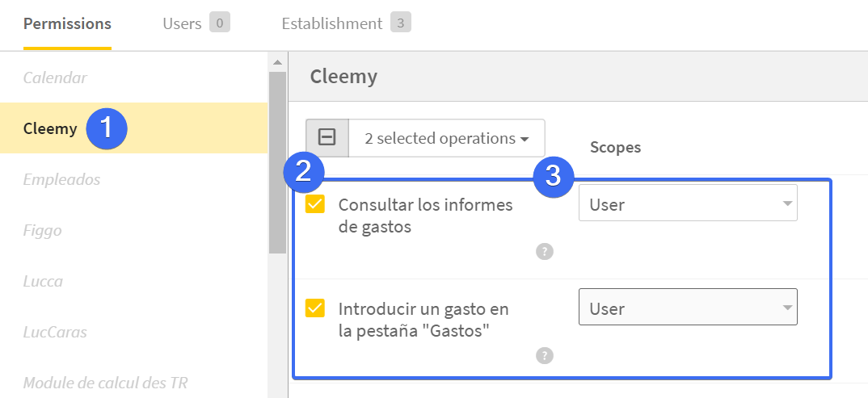Open User scope dropdown for Introducir un gasto

688,307
